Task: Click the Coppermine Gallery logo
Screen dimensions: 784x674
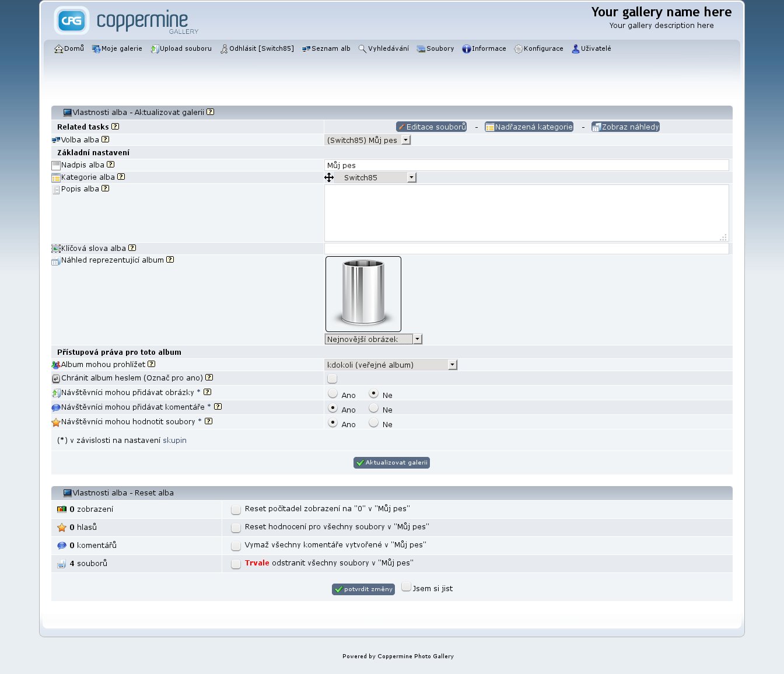Action: coord(127,21)
